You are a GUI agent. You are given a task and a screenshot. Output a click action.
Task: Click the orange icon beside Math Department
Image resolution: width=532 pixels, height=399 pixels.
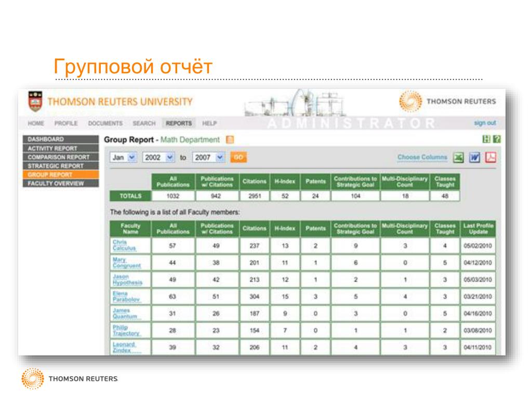pyautogui.click(x=230, y=139)
